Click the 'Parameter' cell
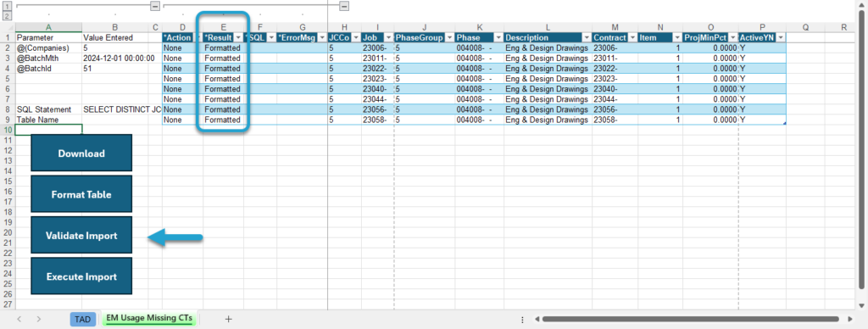 48,37
